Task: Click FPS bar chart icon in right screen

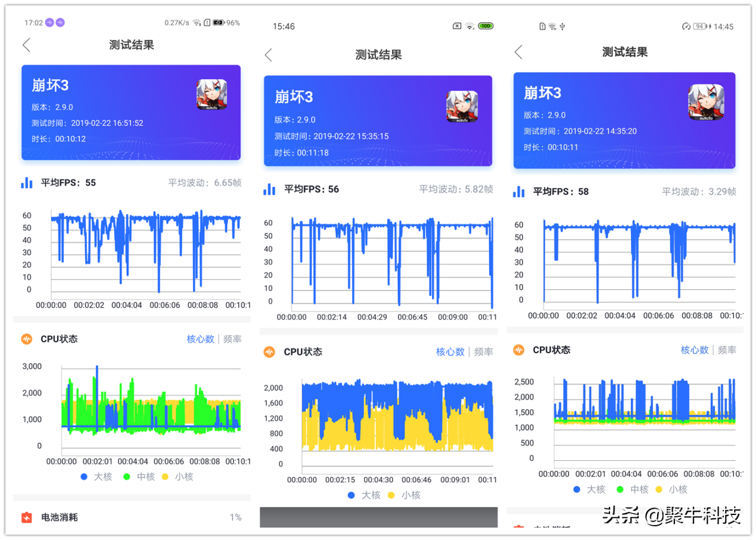Action: coord(519,192)
